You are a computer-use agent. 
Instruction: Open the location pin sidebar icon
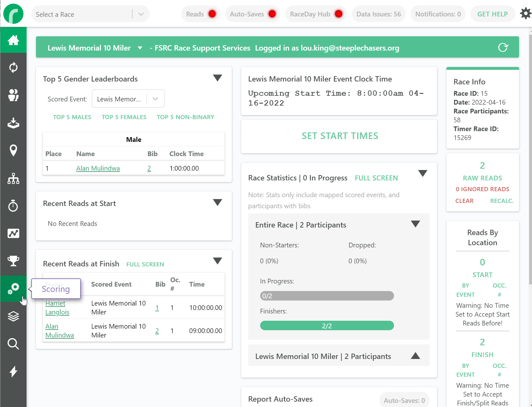(13, 150)
